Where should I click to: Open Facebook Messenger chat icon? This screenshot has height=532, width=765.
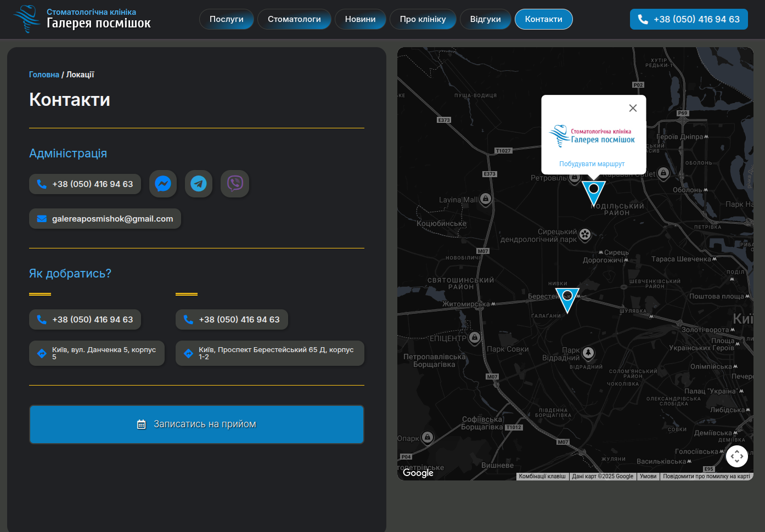point(163,184)
